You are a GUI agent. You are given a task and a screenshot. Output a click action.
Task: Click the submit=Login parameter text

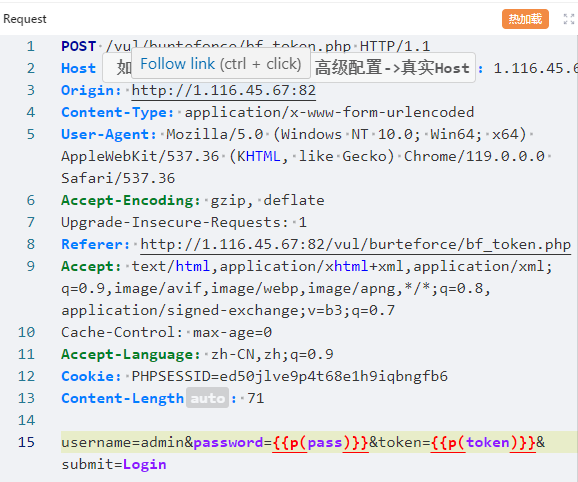(114, 464)
